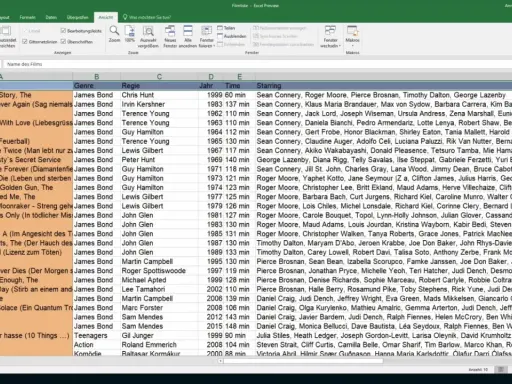Open the Layout ribbon tab
512x384 pixels.
pyautogui.click(x=5, y=17)
